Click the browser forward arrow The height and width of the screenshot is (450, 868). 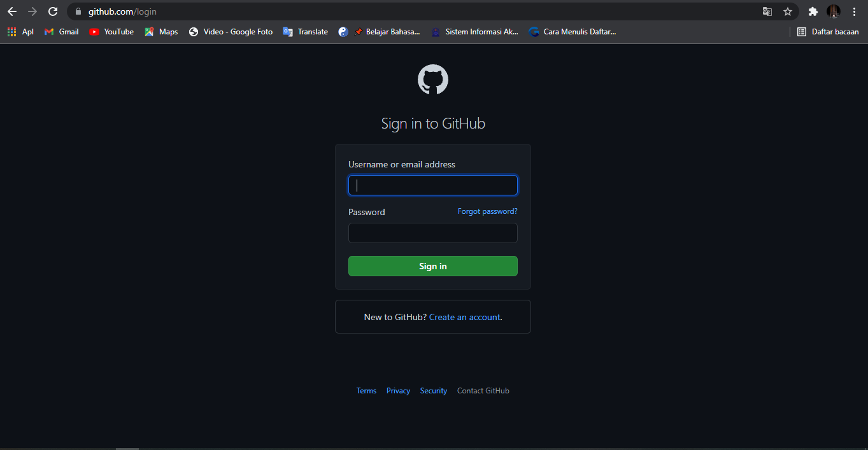(32, 11)
